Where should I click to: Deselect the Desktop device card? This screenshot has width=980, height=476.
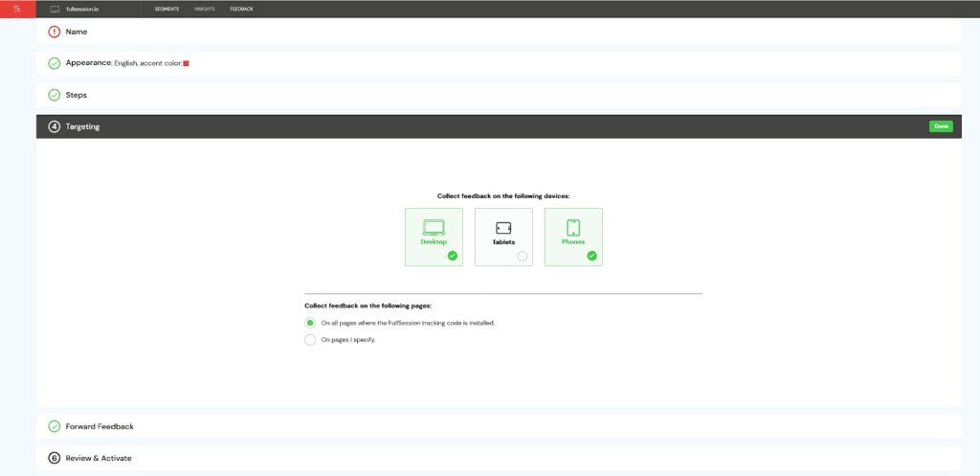pyautogui.click(x=434, y=237)
